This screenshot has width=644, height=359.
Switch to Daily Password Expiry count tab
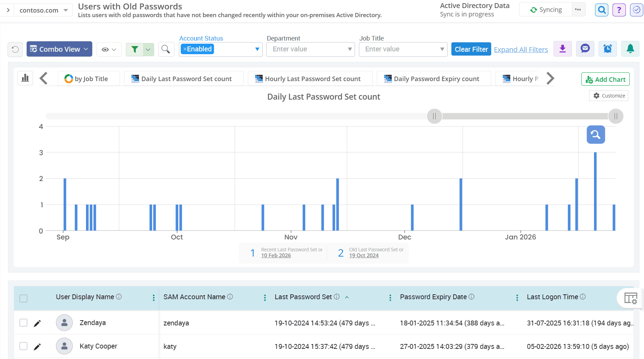(x=434, y=79)
